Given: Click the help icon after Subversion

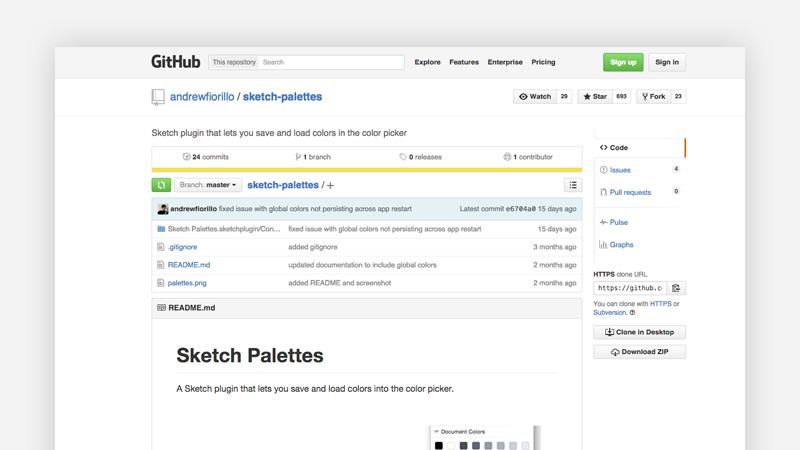Looking at the screenshot, I should [x=632, y=313].
